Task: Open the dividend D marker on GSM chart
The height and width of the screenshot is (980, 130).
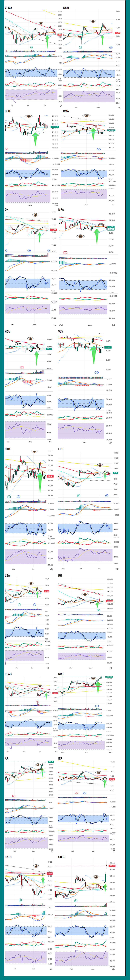Action: point(111,47)
